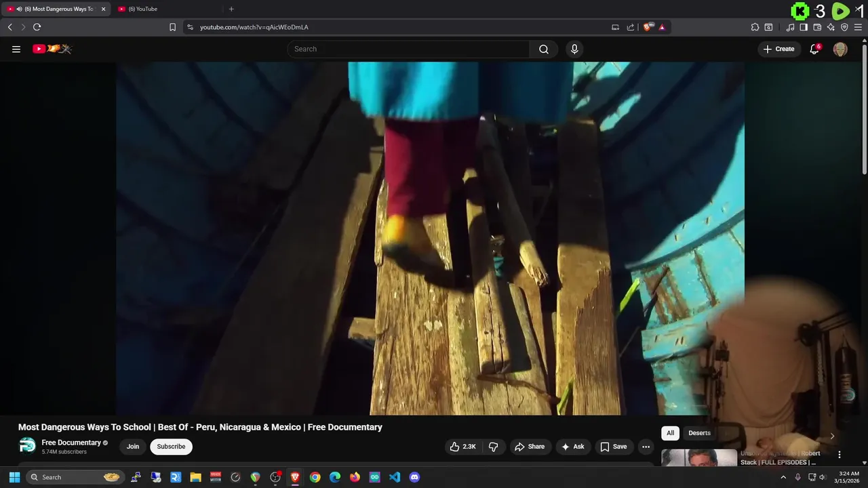Click the Windows taskbar search box
The image size is (868, 488).
click(x=75, y=477)
